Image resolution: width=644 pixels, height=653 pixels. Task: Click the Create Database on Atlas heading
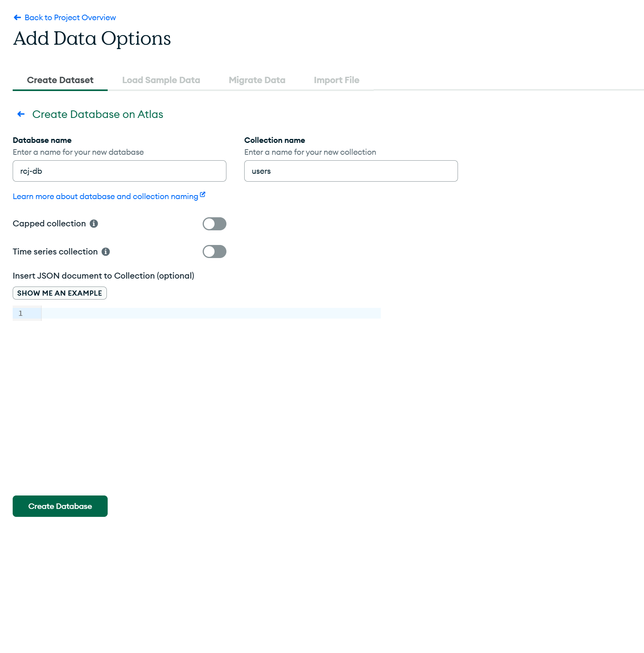[98, 114]
